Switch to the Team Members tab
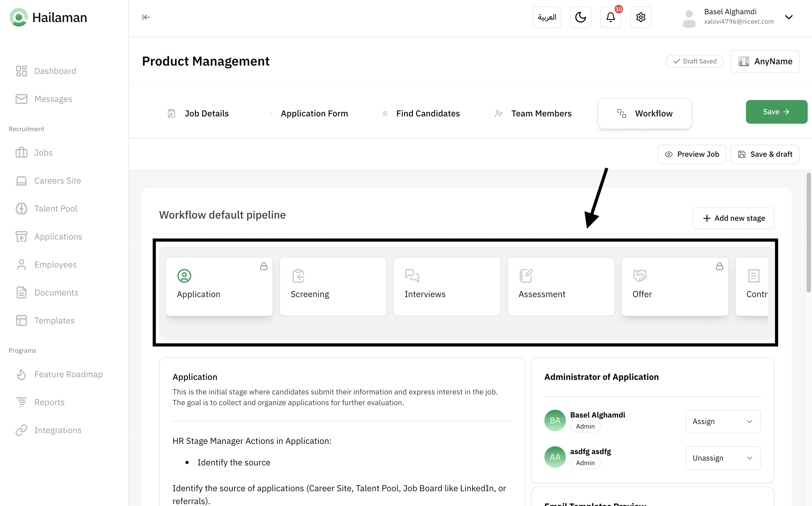812x506 pixels. tap(541, 113)
